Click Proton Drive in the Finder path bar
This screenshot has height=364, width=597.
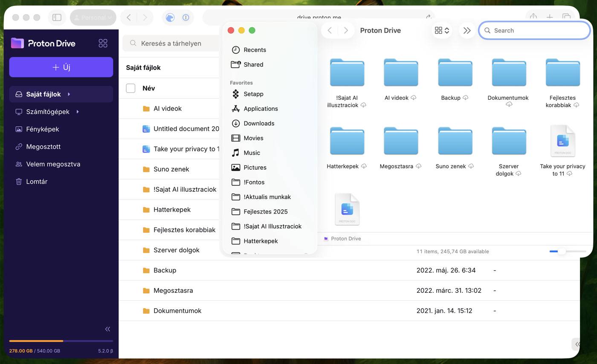342,239
